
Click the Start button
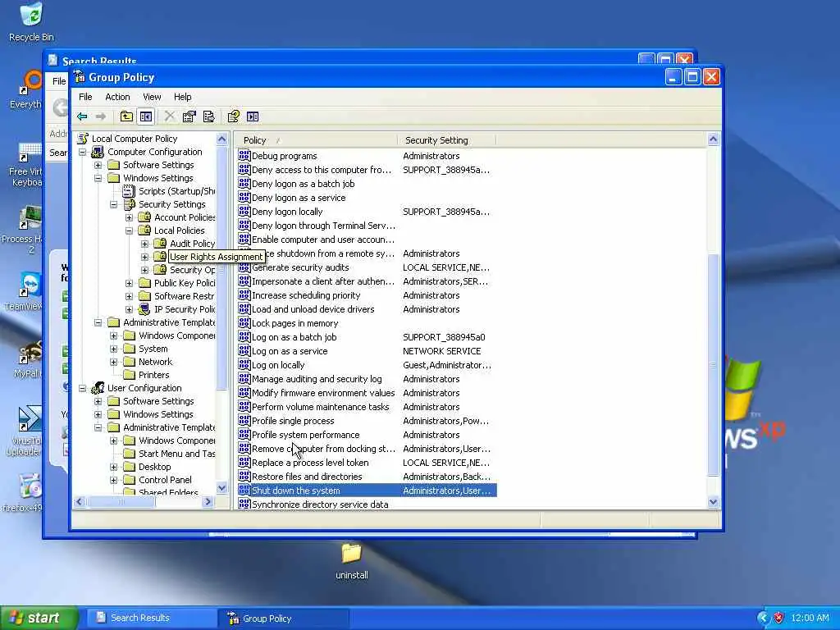click(x=39, y=618)
